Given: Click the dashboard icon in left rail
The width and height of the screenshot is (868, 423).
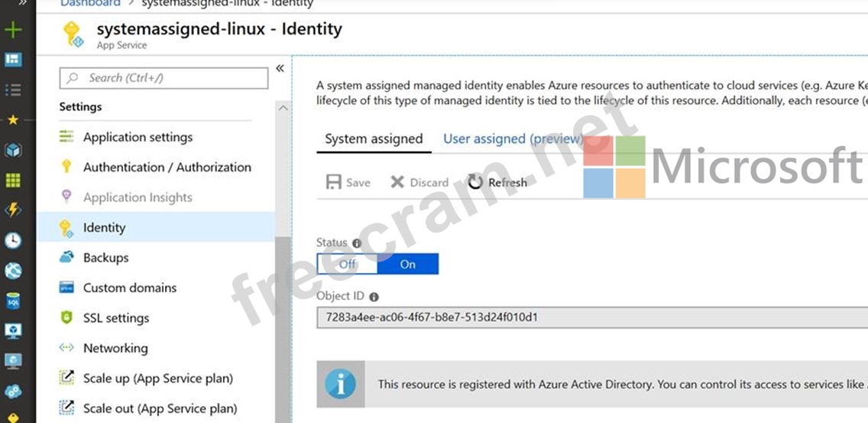Looking at the screenshot, I should click(x=13, y=60).
